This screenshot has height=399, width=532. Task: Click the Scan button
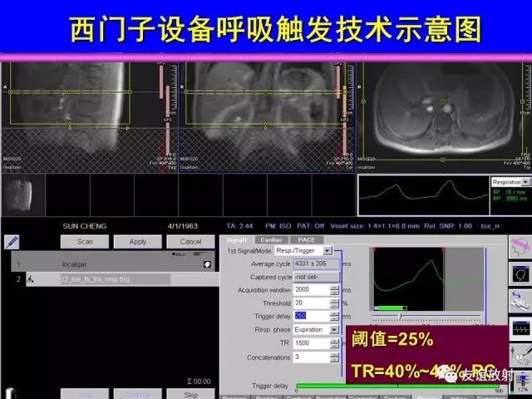85,242
